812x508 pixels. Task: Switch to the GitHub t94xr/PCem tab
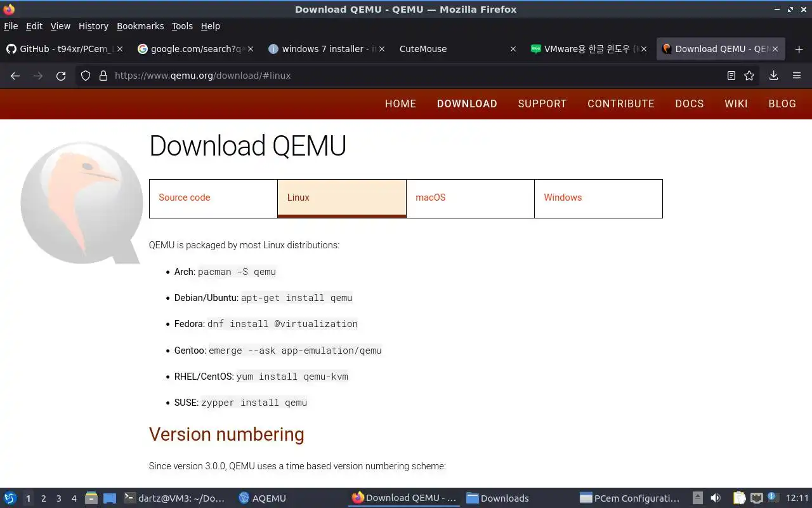[64, 49]
